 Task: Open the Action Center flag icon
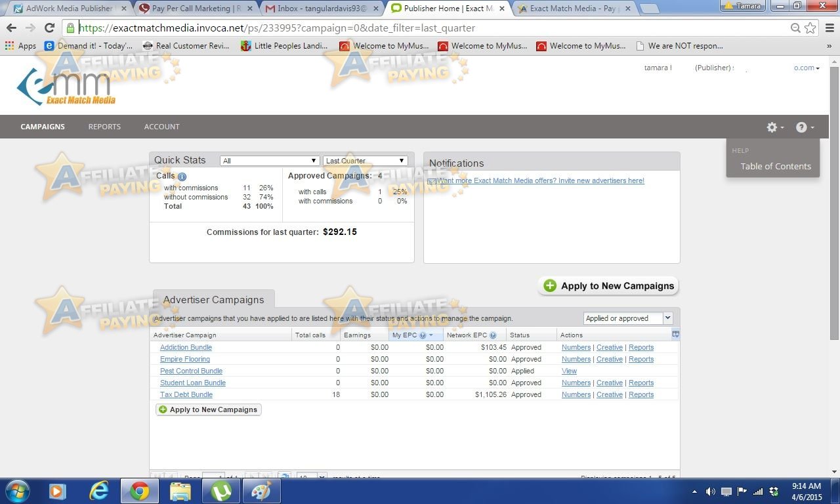click(742, 492)
